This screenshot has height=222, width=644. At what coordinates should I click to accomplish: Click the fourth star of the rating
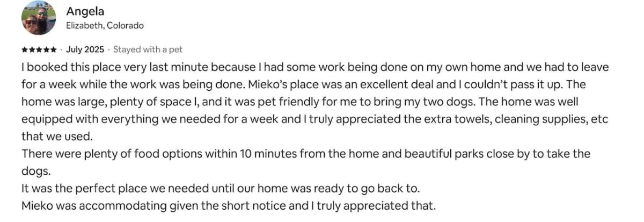click(46, 50)
